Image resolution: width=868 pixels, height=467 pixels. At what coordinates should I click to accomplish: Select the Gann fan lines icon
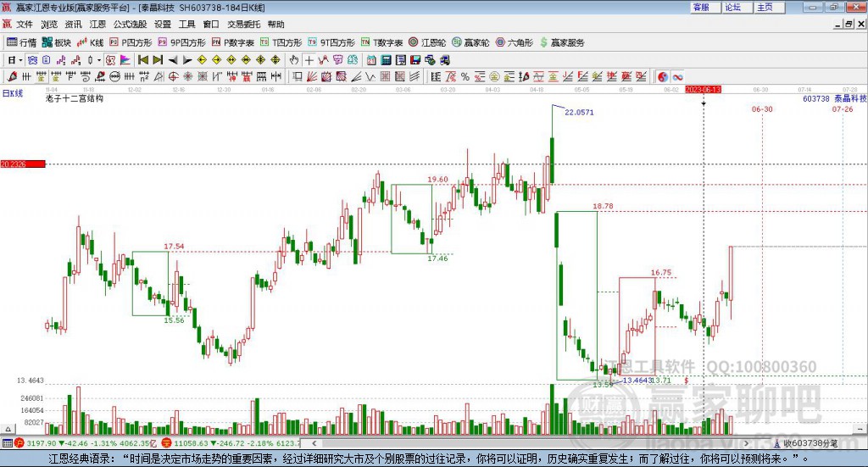[x=312, y=77]
